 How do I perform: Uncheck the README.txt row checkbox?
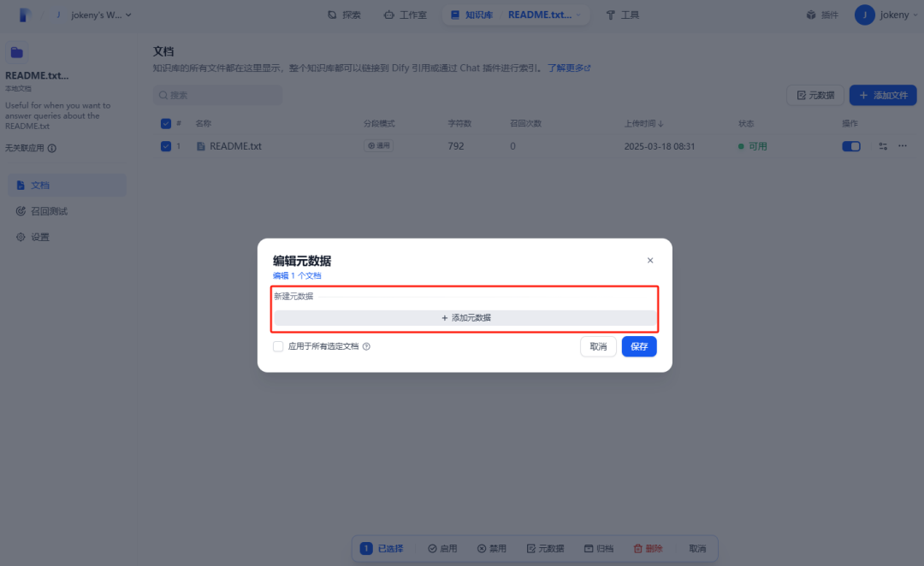click(x=166, y=145)
